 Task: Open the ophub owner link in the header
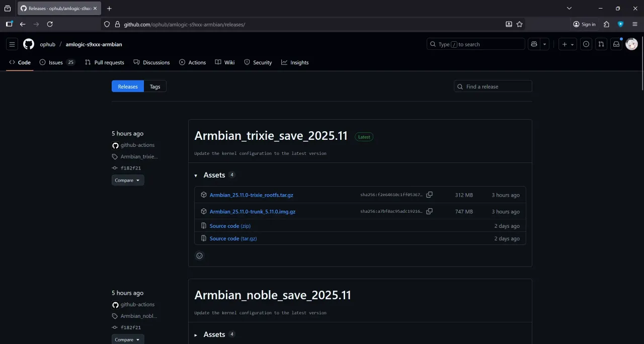(48, 44)
